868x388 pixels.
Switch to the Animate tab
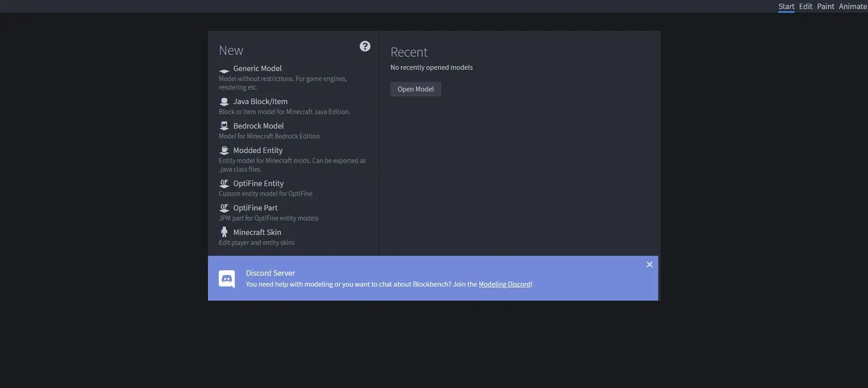click(852, 6)
